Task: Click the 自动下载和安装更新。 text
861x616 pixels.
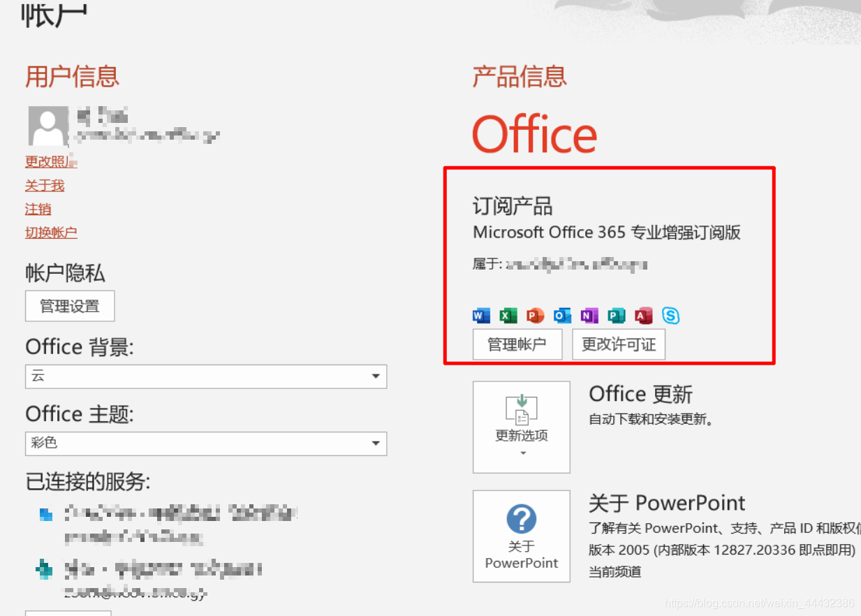Action: click(651, 420)
